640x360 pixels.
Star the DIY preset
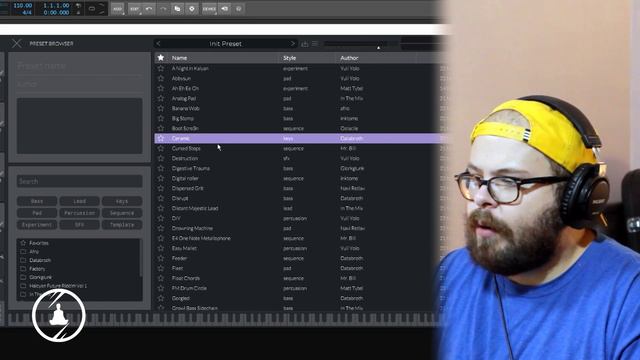pyautogui.click(x=161, y=218)
